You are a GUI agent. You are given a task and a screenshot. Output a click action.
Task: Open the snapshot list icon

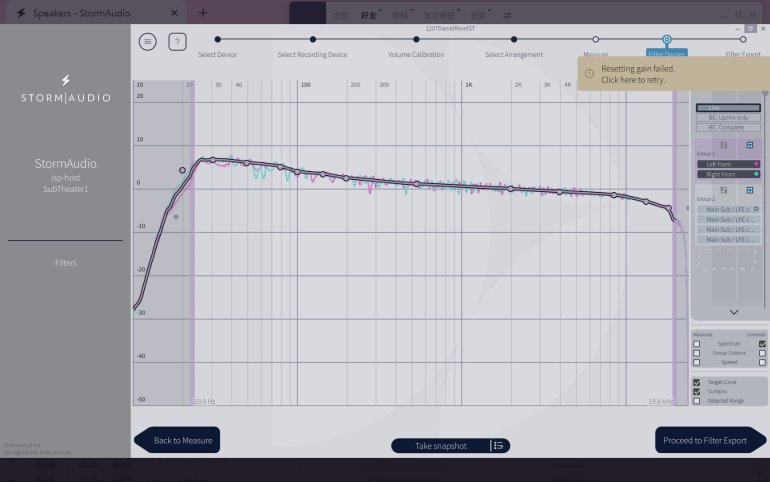(x=498, y=445)
